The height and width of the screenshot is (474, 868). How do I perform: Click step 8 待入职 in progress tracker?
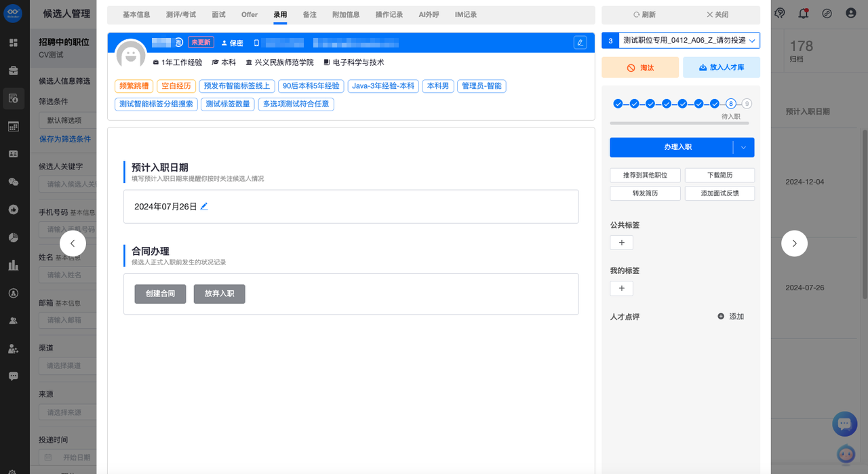[730, 104]
